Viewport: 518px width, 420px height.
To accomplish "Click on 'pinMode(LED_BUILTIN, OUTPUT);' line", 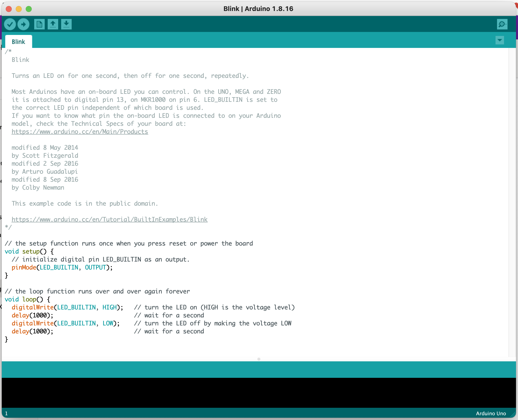I will 62,267.
